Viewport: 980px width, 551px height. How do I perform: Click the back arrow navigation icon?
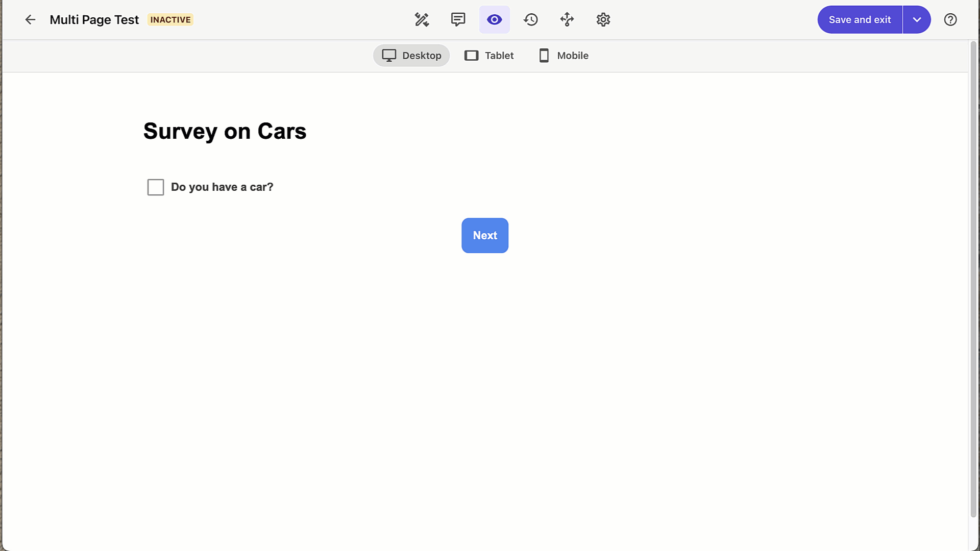tap(30, 19)
